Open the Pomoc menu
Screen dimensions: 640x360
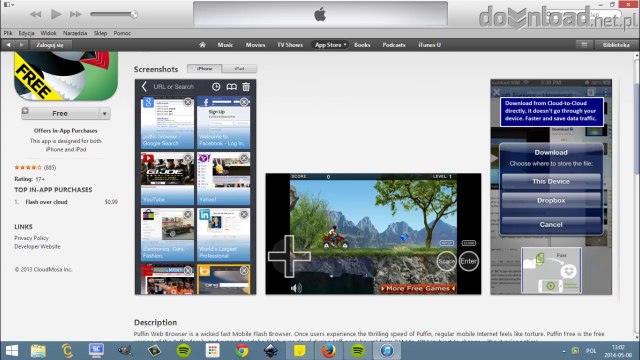pyautogui.click(x=122, y=33)
